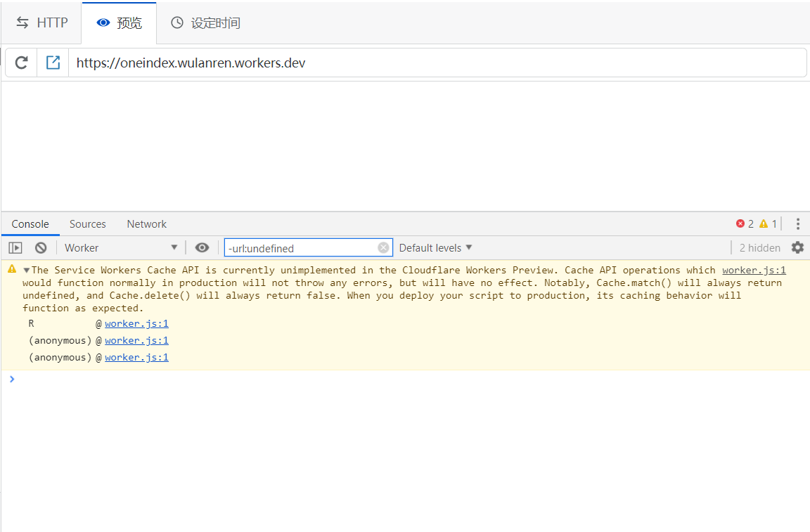Switch to the HTTP tab
This screenshot has width=810, height=532.
(41, 22)
